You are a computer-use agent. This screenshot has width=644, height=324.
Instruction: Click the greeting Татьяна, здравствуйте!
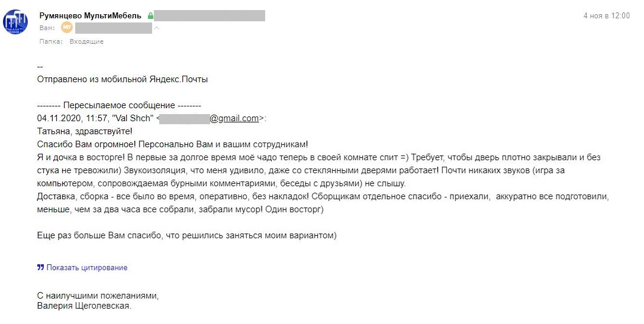[85, 131]
